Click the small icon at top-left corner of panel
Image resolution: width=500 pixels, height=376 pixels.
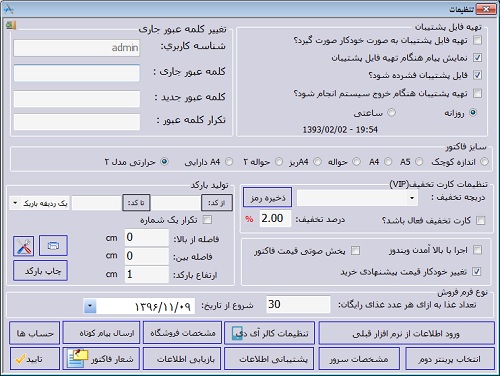coord(11,25)
